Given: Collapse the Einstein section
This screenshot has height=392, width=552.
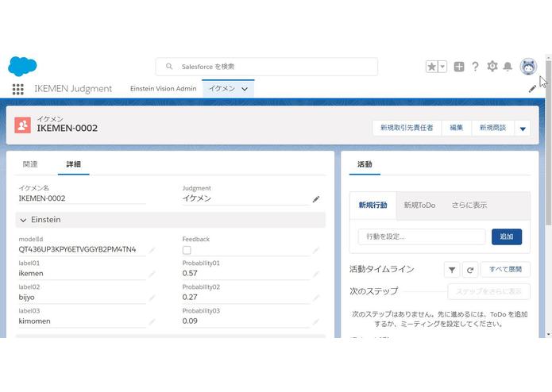Looking at the screenshot, I should pos(24,220).
